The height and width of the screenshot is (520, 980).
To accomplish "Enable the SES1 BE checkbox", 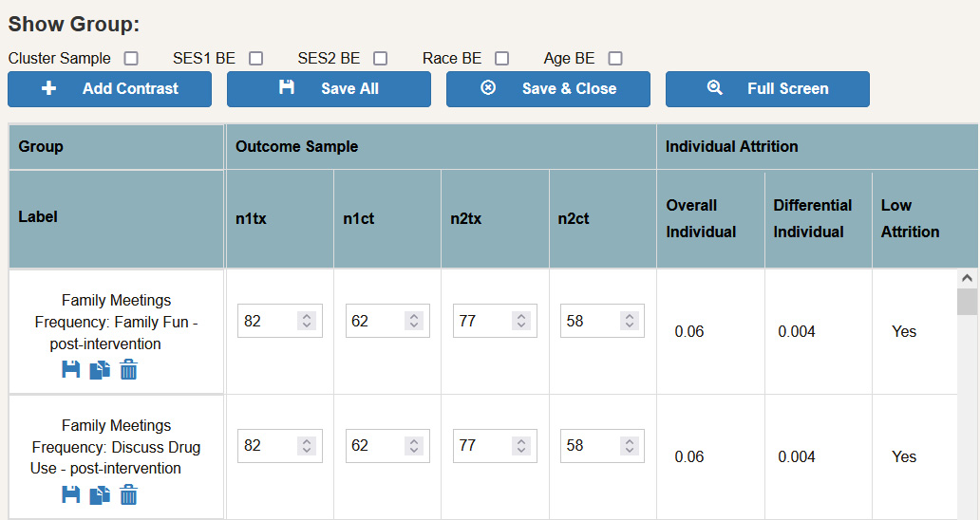I will (255, 58).
